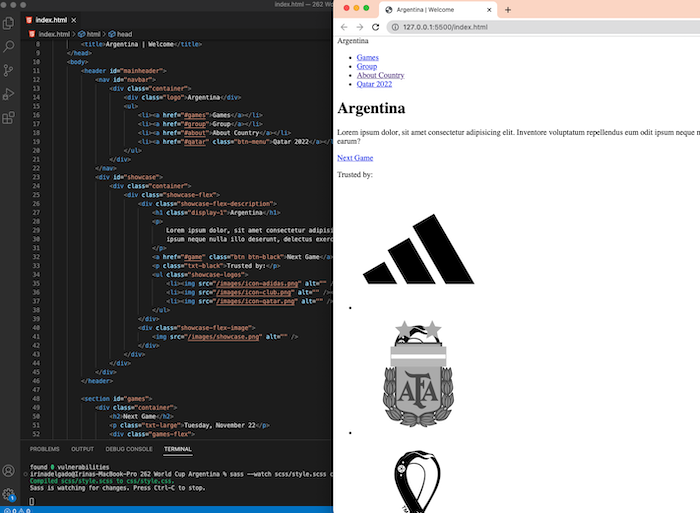
Task: Open the Accounts menu icon
Action: tap(8, 471)
